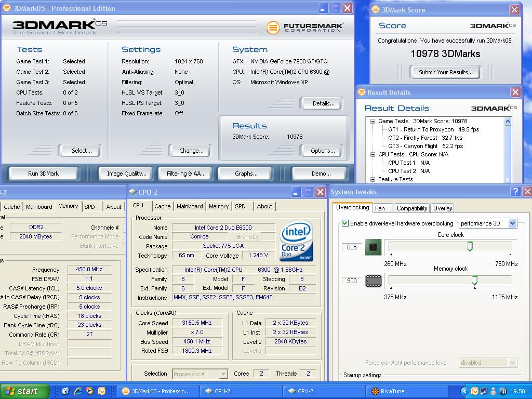Select CPU Test 2 row
Viewport: 532px width, 399px height.
pyautogui.click(x=409, y=171)
